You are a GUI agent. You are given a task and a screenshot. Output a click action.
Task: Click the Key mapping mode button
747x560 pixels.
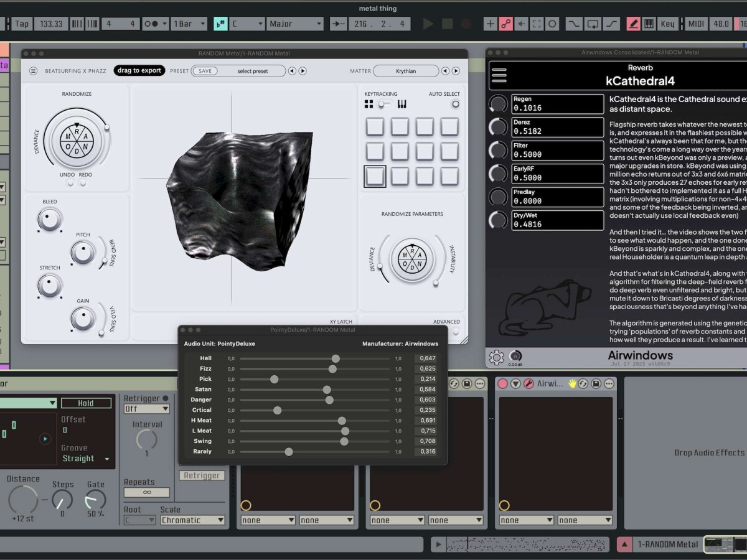[x=667, y=24]
